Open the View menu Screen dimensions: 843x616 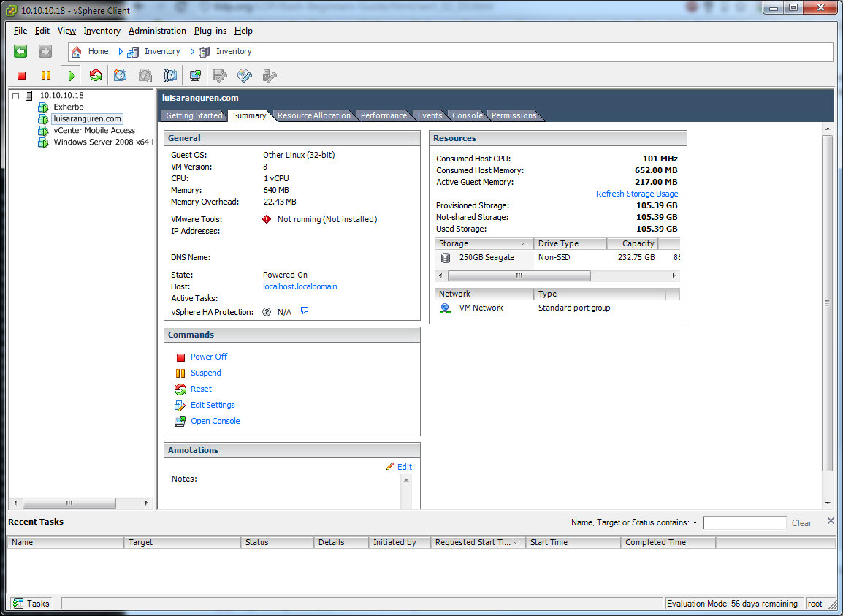[66, 31]
